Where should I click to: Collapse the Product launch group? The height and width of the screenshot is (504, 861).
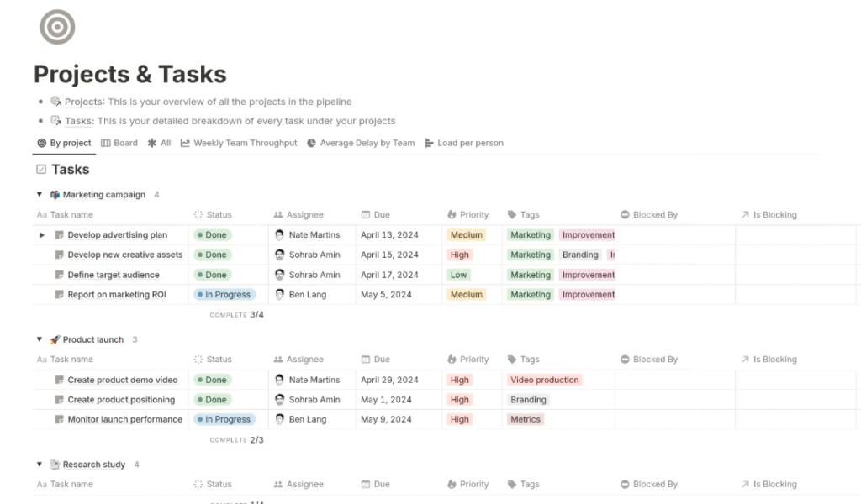click(x=39, y=340)
